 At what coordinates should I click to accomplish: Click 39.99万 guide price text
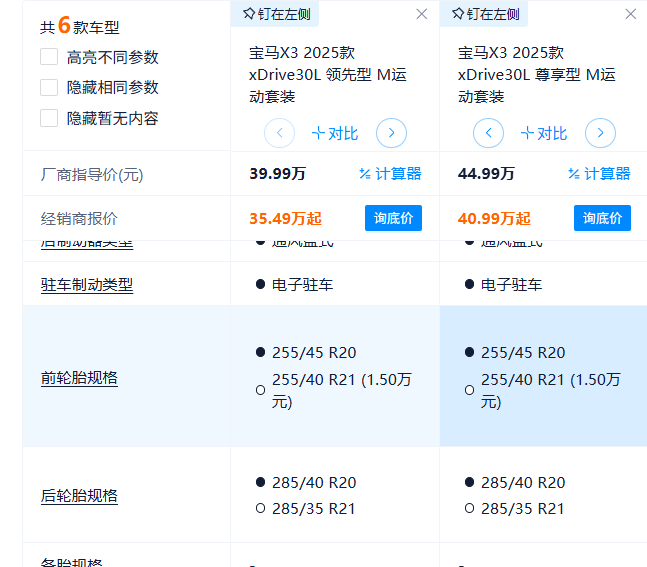(x=277, y=174)
